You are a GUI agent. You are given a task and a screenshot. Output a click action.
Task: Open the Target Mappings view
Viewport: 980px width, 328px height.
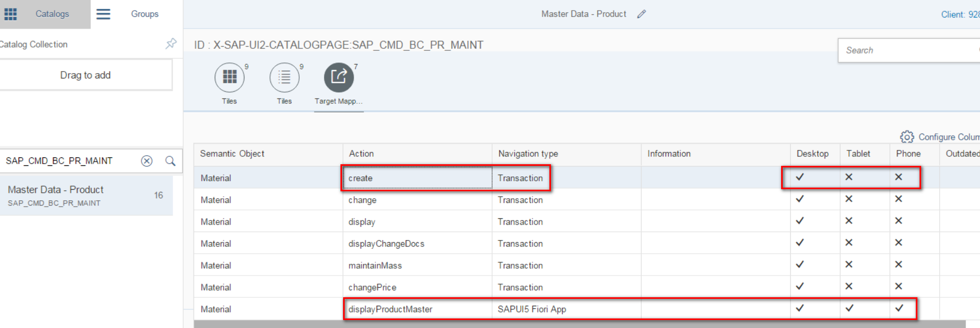(339, 77)
